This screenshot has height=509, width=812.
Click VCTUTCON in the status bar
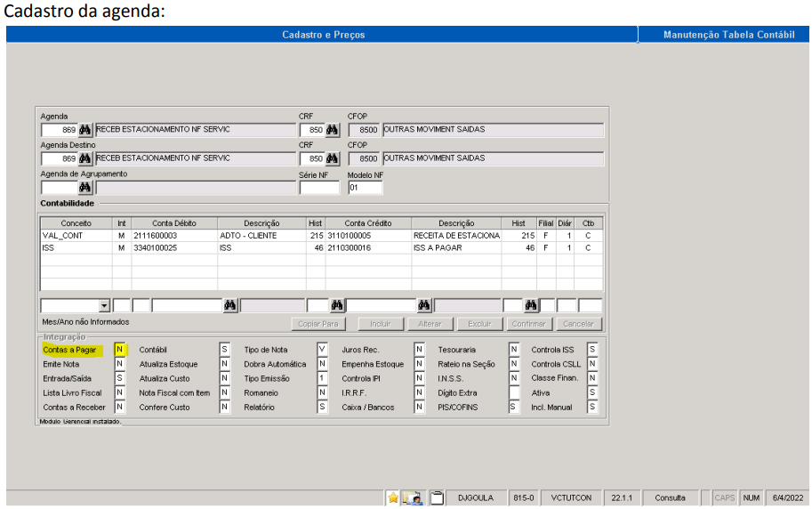click(571, 497)
